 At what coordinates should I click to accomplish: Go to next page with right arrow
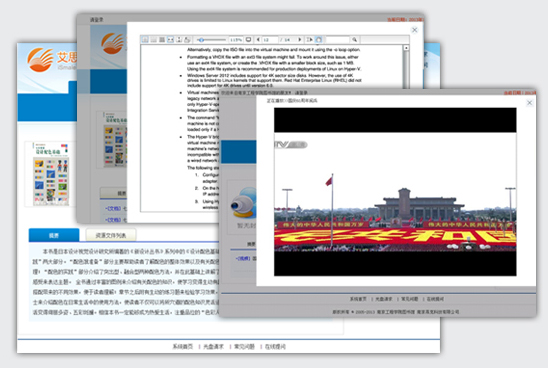pos(300,39)
